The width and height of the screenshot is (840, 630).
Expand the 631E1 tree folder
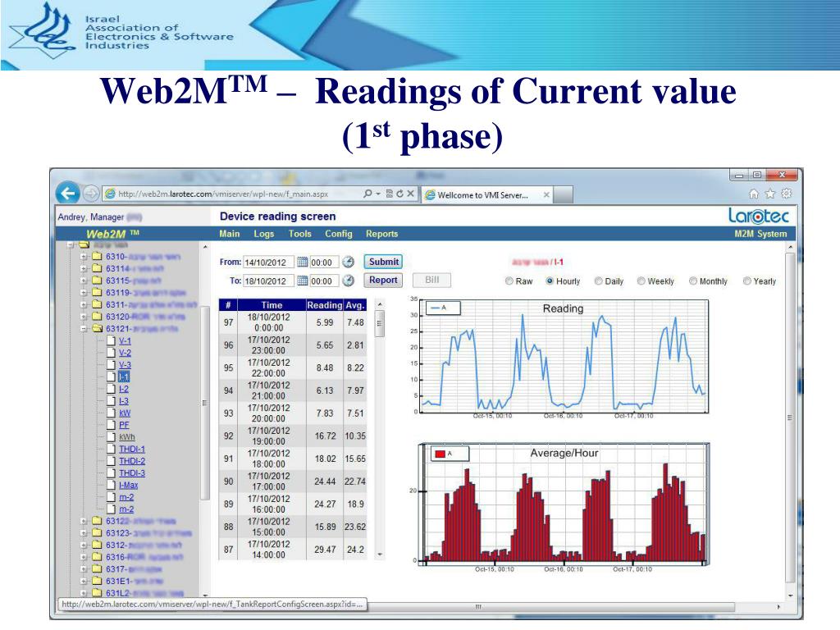[84, 582]
